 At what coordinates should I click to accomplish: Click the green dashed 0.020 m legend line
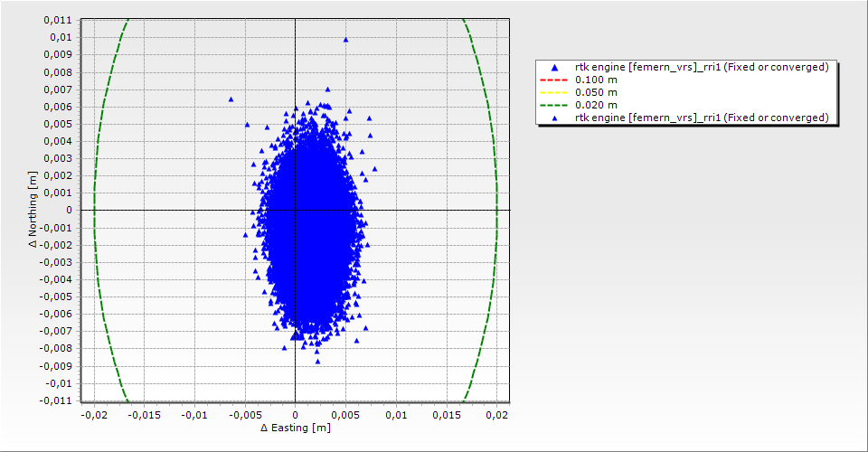[554, 105]
